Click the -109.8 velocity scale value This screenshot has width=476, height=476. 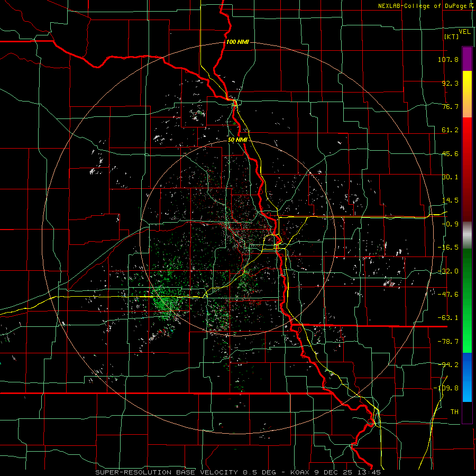point(446,388)
